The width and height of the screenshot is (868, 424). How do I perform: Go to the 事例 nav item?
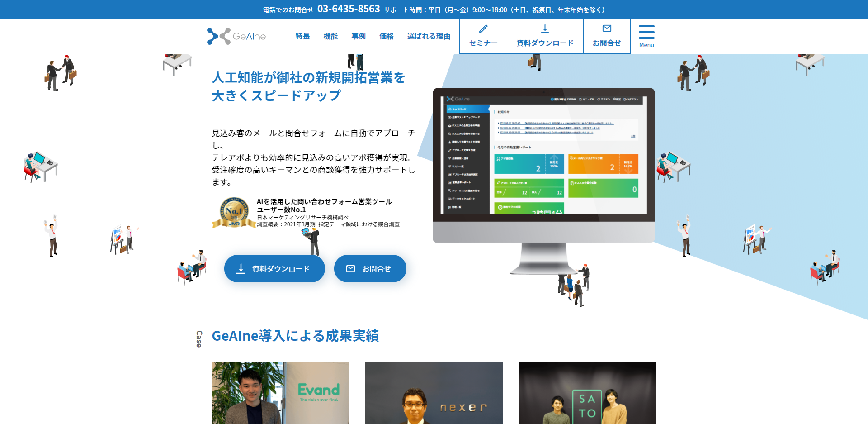(359, 36)
